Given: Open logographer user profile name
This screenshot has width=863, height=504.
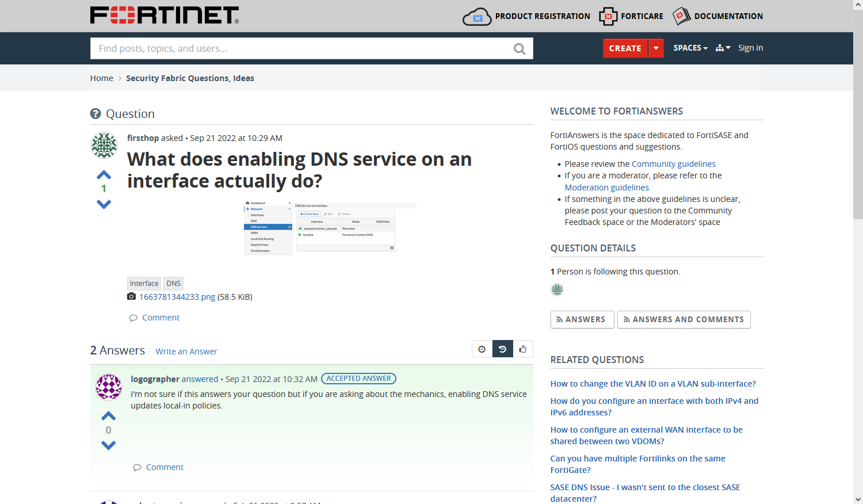Looking at the screenshot, I should click(155, 379).
